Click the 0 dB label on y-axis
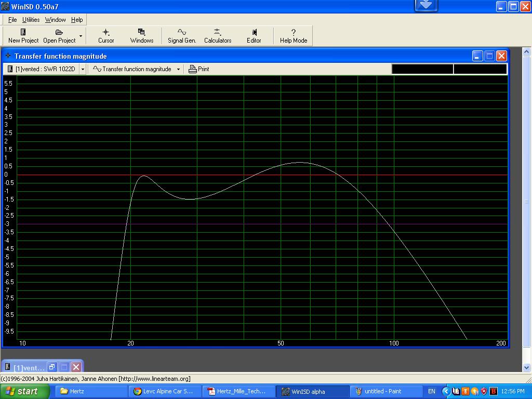The image size is (532, 399). (x=6, y=175)
